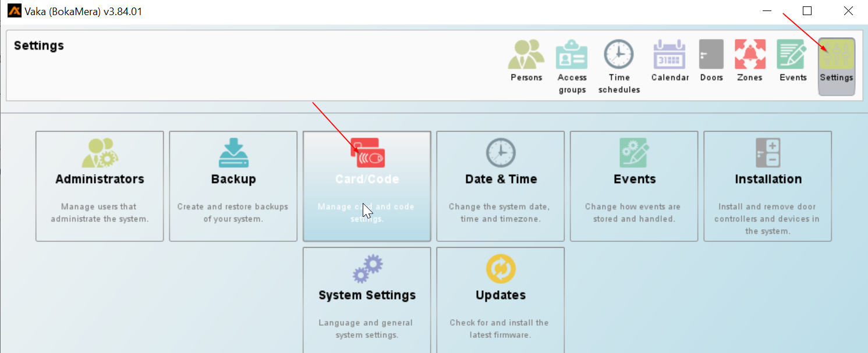Open Access groups in the toolbar
The width and height of the screenshot is (868, 353).
coord(572,55)
